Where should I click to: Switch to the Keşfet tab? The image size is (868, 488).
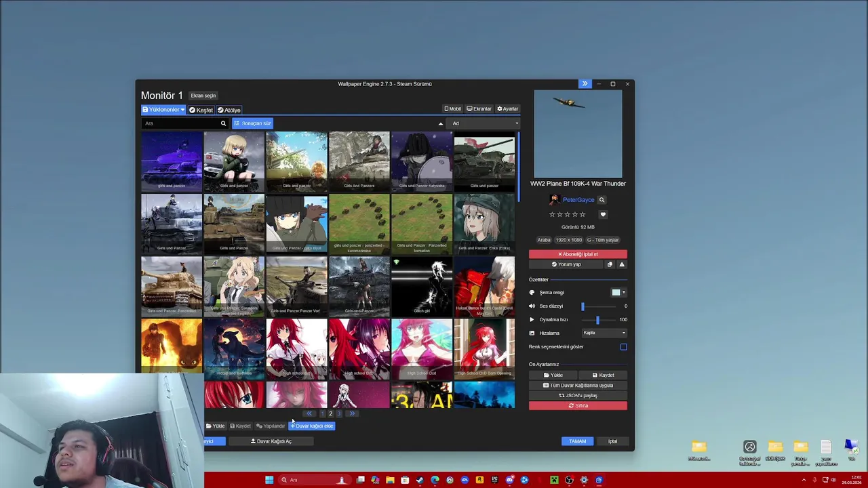coord(201,110)
